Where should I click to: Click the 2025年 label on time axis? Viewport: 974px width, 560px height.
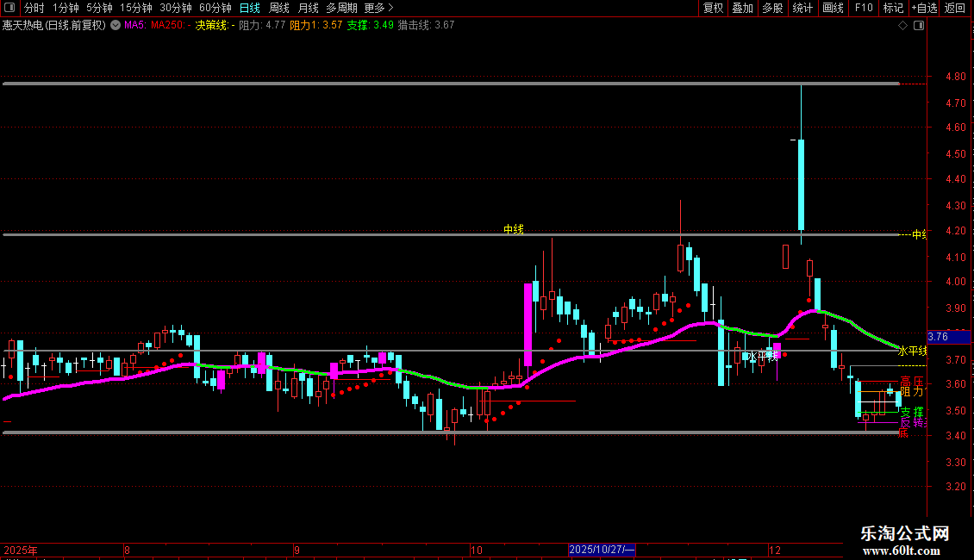[21, 550]
